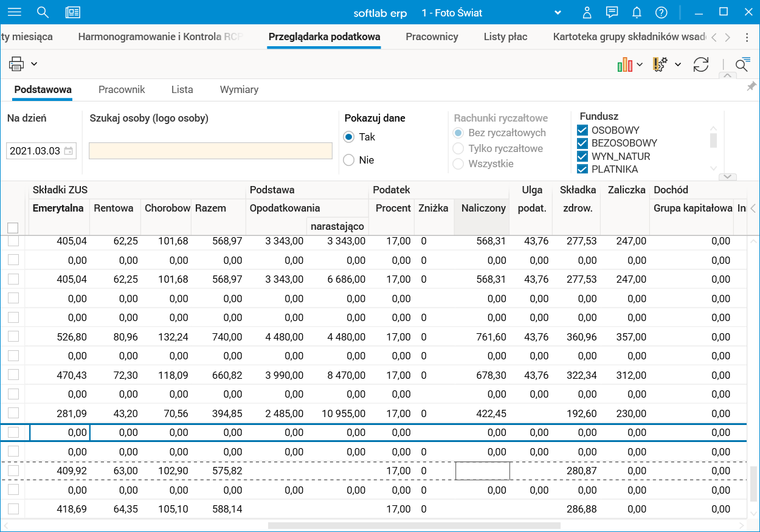The width and height of the screenshot is (760, 532).
Task: Click the search magnifier in title bar
Action: pos(43,12)
